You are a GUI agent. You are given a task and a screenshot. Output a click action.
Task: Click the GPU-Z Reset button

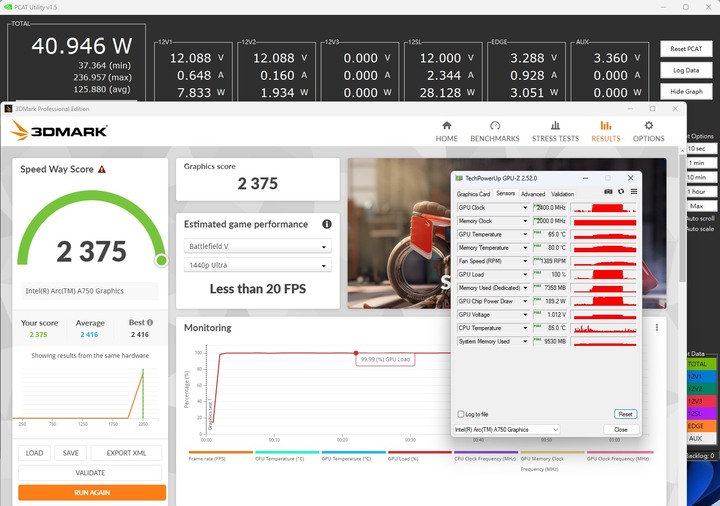[625, 414]
